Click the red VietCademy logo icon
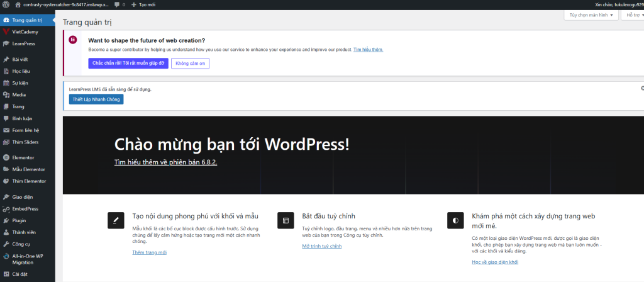This screenshot has width=644, height=282. [6, 31]
